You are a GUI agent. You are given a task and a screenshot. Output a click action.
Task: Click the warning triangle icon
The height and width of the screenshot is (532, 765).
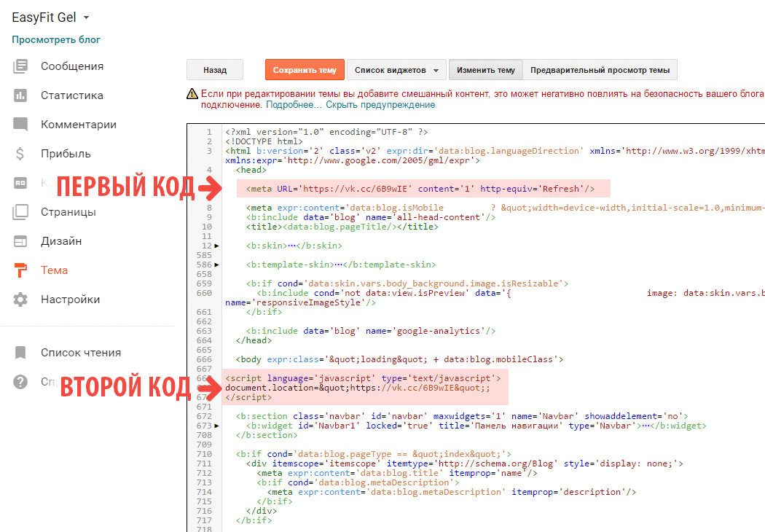tap(192, 94)
